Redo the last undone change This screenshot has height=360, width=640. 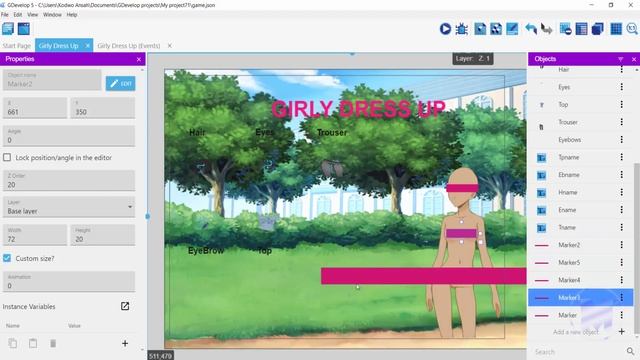tap(547, 29)
